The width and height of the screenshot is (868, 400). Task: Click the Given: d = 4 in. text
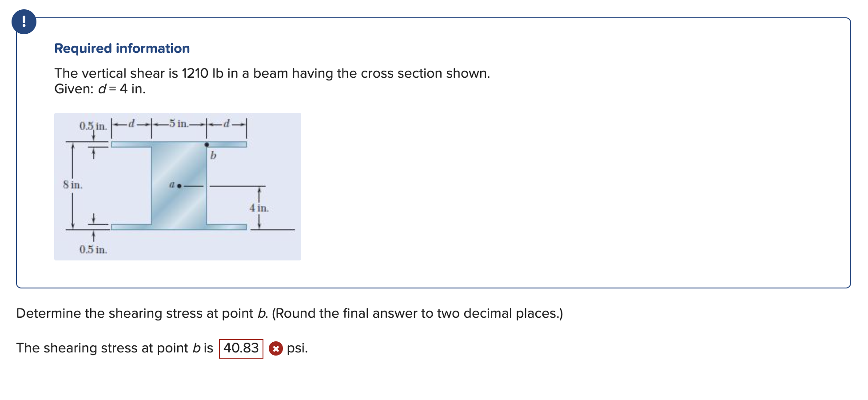pyautogui.click(x=100, y=89)
